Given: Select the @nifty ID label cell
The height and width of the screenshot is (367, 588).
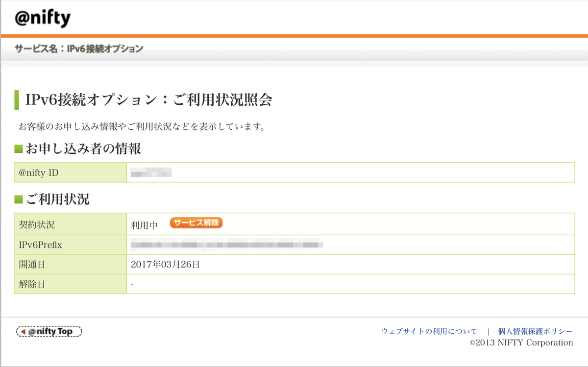Looking at the screenshot, I should click(x=71, y=172).
